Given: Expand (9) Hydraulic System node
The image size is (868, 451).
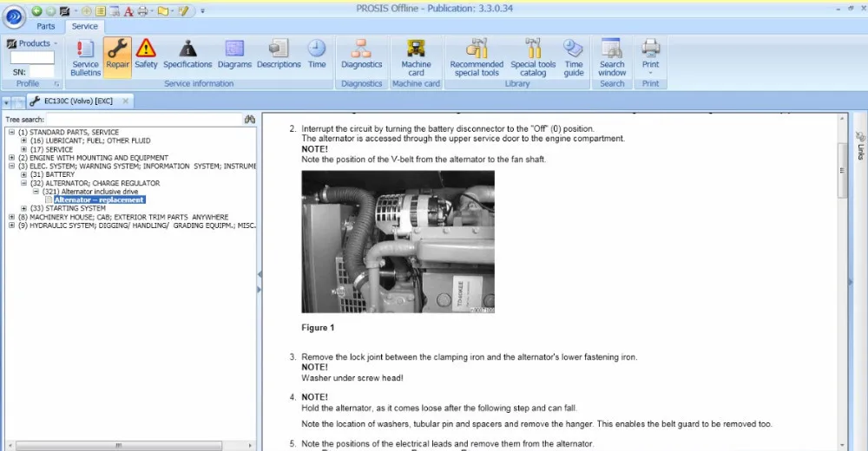Looking at the screenshot, I should tap(11, 225).
